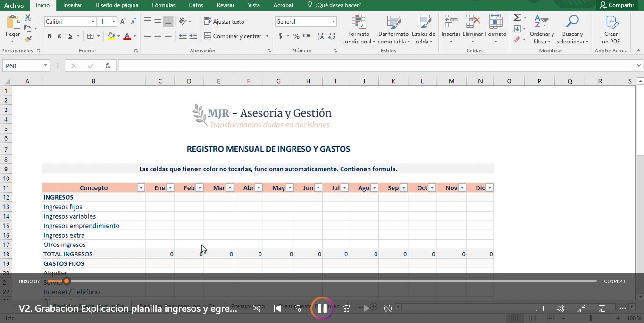Screen dimensions: 644x323
Task: Expand the formula bar
Action: pyautogui.click(x=639, y=66)
